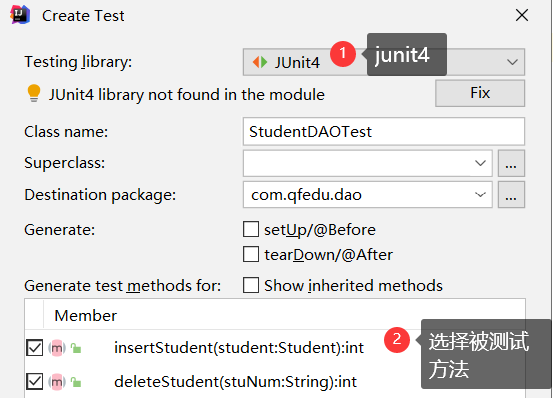Open the Testing library dropdown arrow
This screenshot has height=398, width=553.
pos(512,62)
